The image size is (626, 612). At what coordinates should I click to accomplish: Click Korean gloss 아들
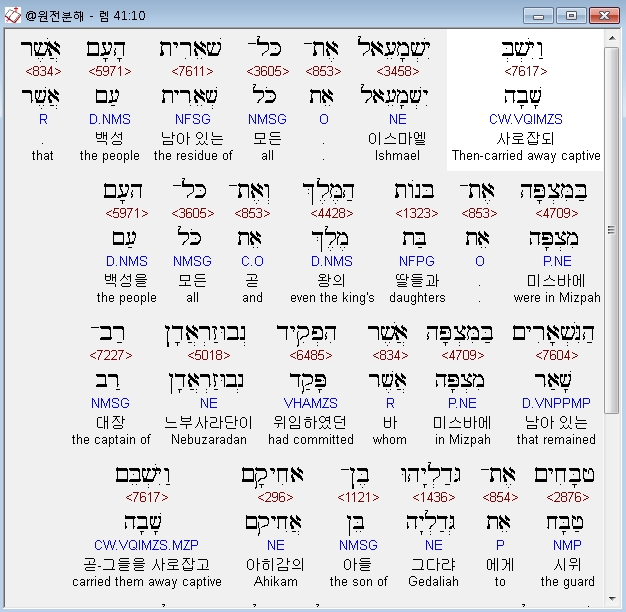358,564
